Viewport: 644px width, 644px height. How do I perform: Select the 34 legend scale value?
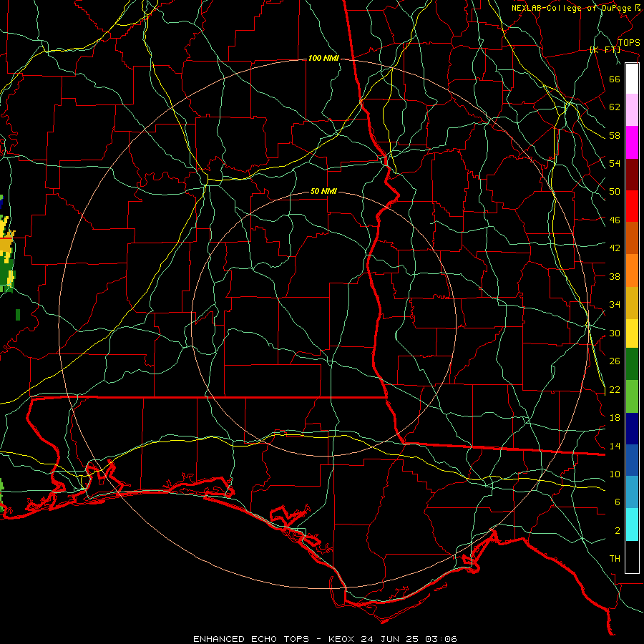(615, 305)
